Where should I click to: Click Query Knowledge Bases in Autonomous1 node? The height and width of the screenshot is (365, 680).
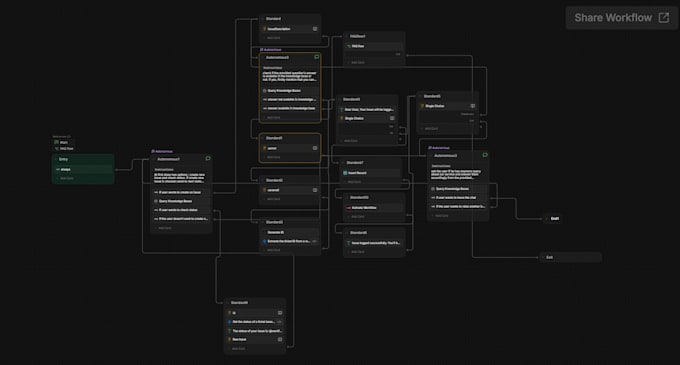click(181, 201)
